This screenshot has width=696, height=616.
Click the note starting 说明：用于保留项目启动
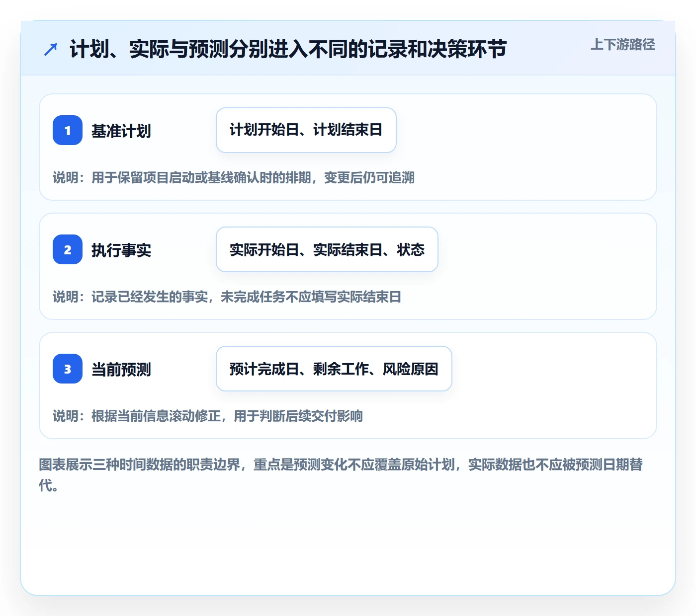(234, 178)
